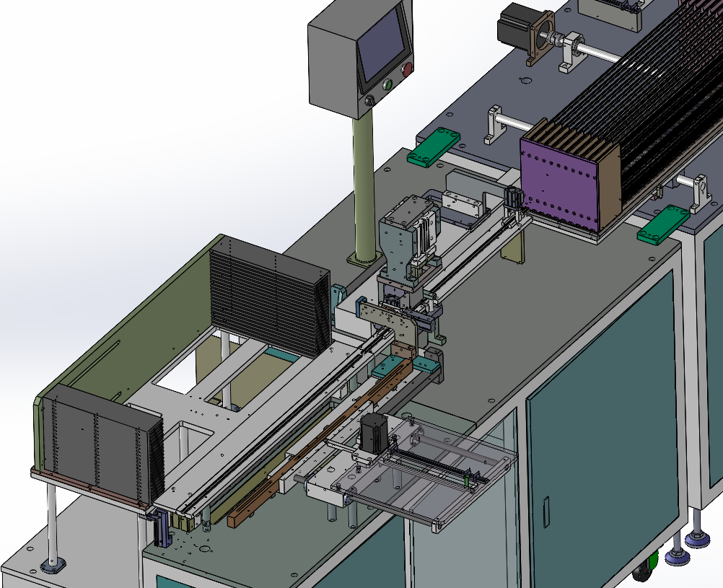
Task: Select the touchscreen display on the control box
Action: [382, 44]
